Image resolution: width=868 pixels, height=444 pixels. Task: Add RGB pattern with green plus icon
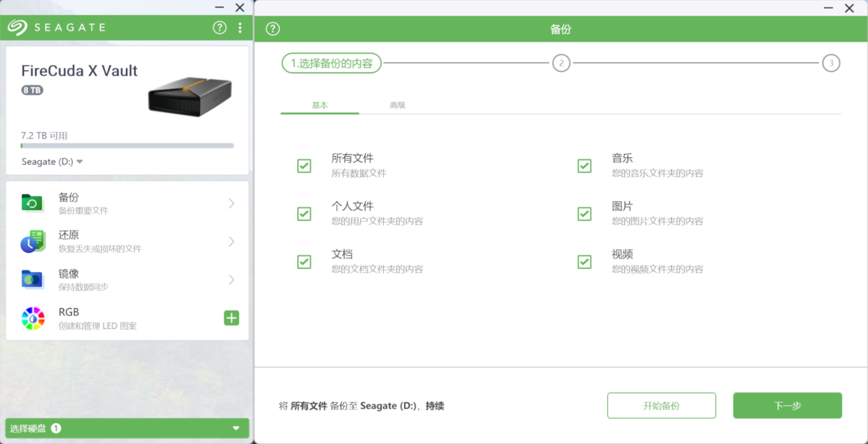point(231,317)
